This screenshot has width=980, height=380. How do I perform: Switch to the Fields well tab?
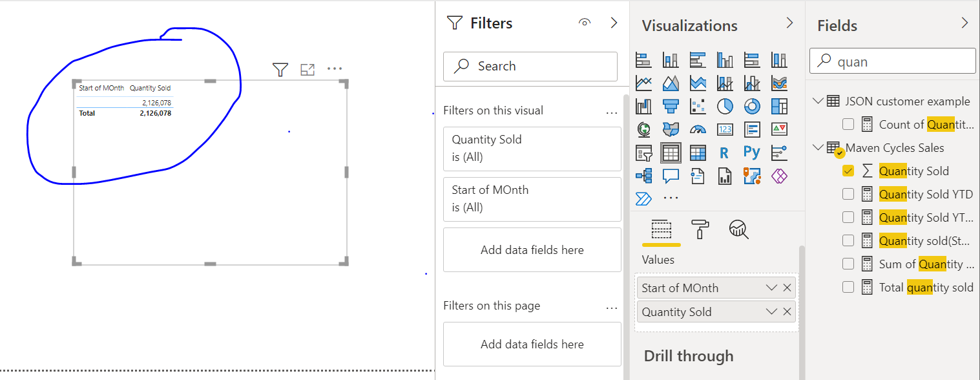661,229
